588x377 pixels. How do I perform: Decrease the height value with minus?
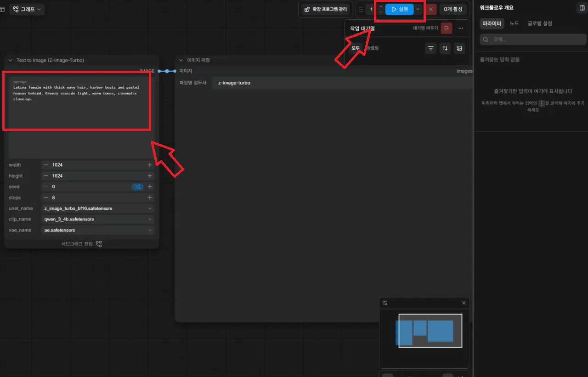point(46,176)
